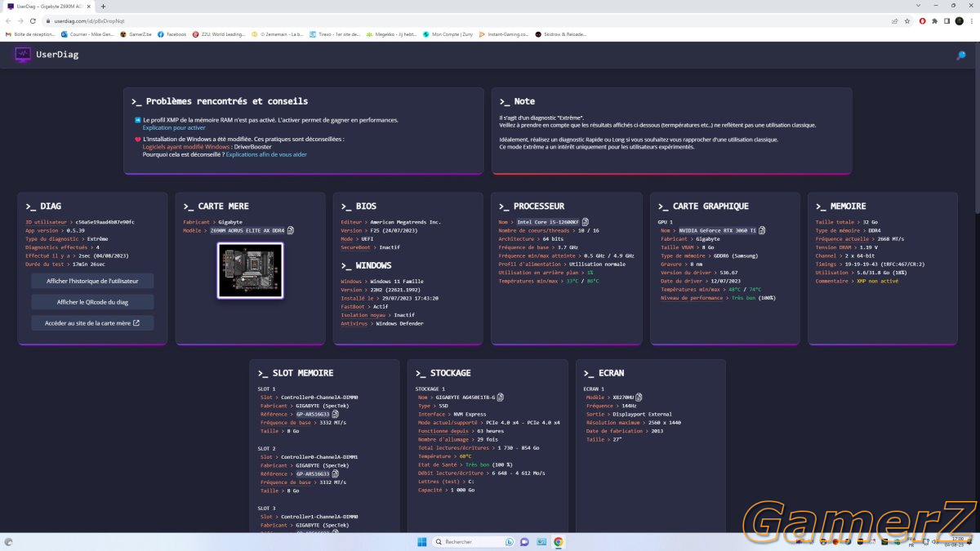Image resolution: width=980 pixels, height=551 pixels.
Task: Open the chat app icon in the taskbar
Action: [x=524, y=542]
